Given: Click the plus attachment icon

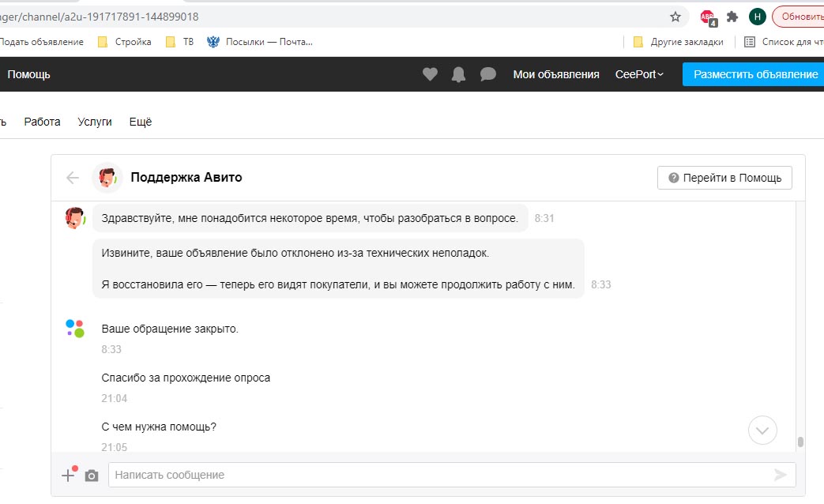Looking at the screenshot, I should pos(68,475).
